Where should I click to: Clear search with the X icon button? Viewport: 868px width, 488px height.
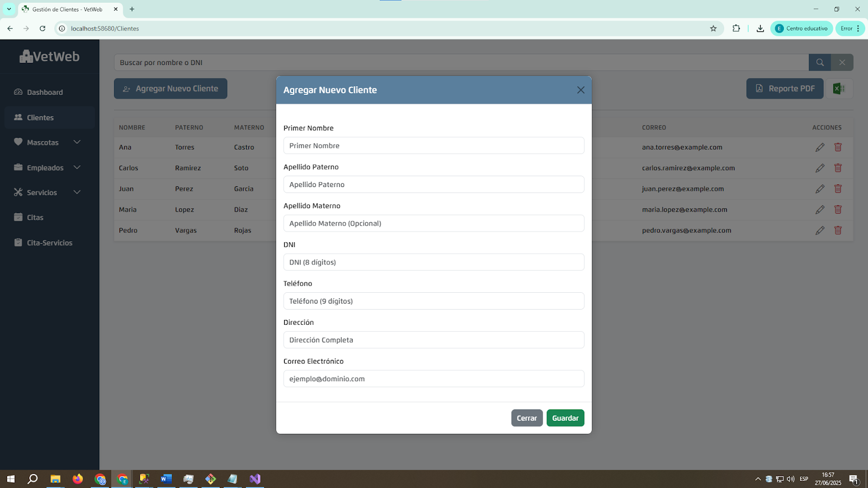(842, 62)
